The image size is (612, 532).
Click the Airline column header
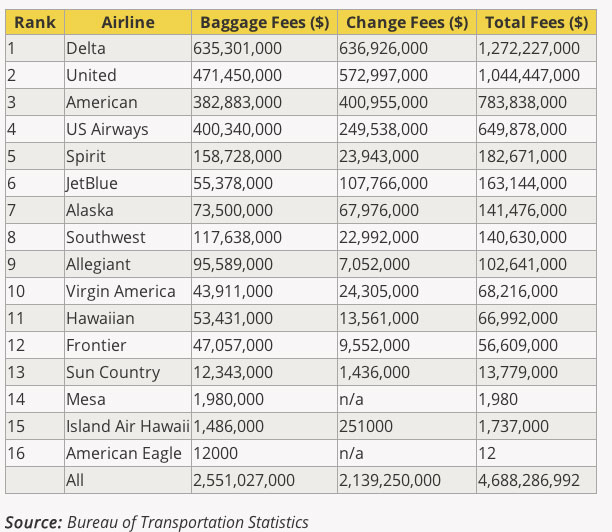(126, 21)
